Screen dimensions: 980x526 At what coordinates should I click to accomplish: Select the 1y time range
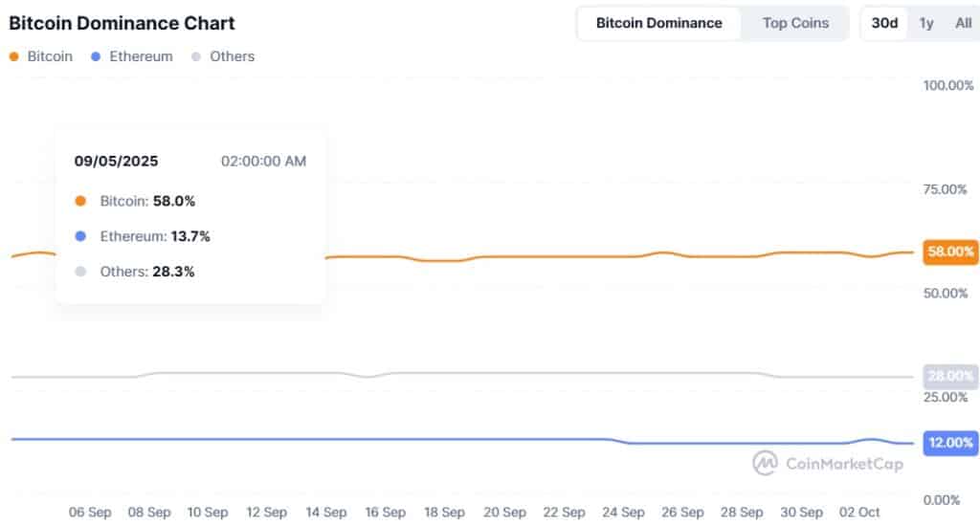tap(926, 23)
